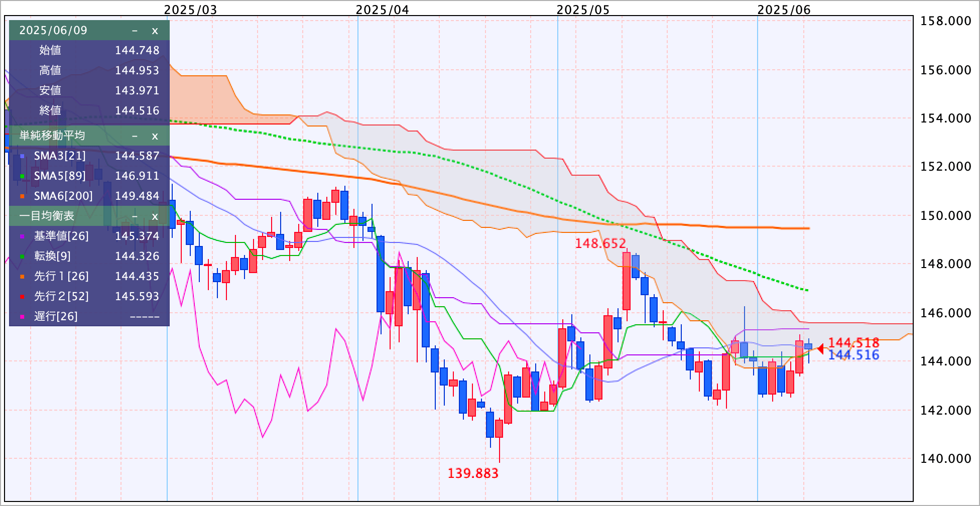Click the SMA6[200] value 149.484
The width and height of the screenshot is (980, 506).
tap(137, 196)
